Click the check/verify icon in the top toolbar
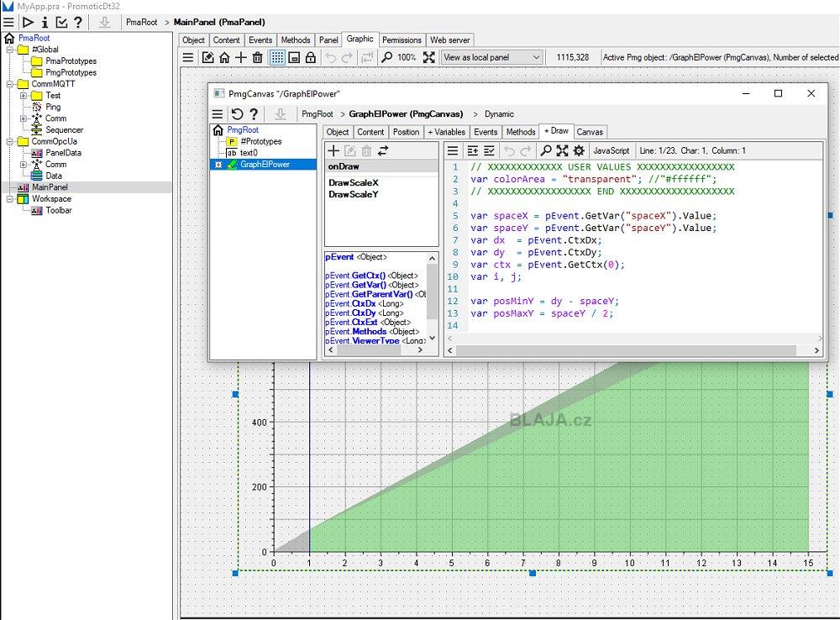Image resolution: width=840 pixels, height=620 pixels. 61,22
